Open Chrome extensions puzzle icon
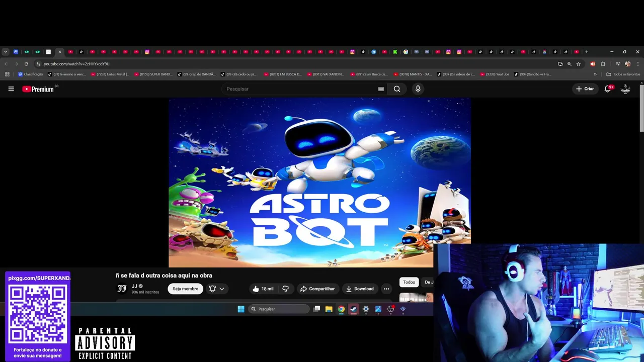Viewport: 644px width, 362px height. coord(603,64)
